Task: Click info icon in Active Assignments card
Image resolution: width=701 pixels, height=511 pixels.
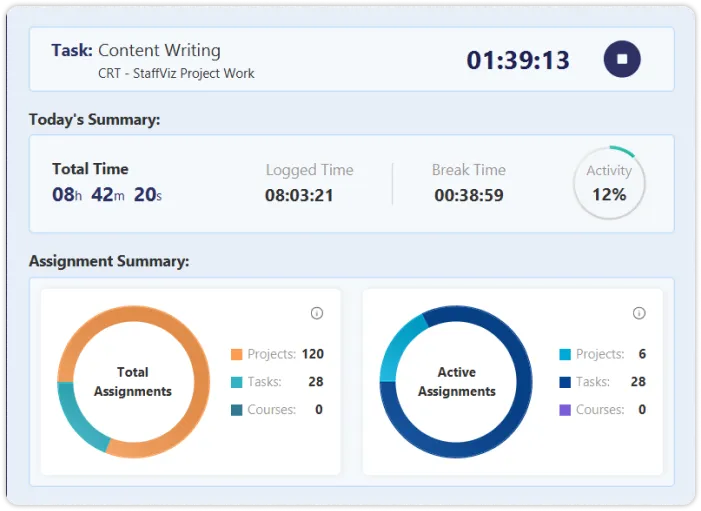Action: pyautogui.click(x=639, y=313)
